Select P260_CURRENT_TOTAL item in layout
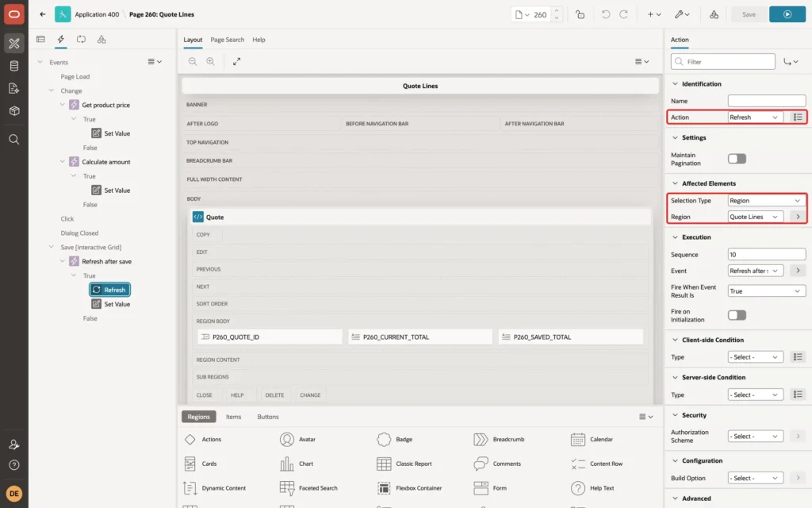Screen dimensions: 812x508 [x=420, y=337]
